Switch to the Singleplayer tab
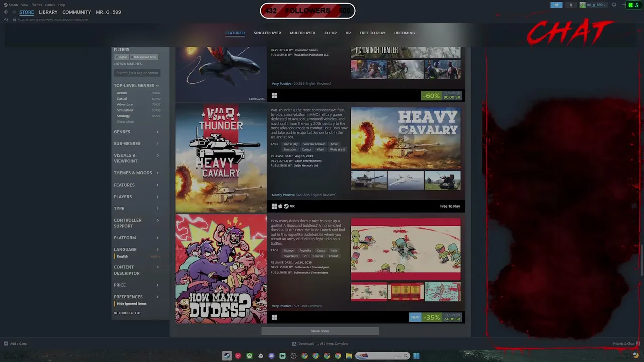 coord(267,33)
